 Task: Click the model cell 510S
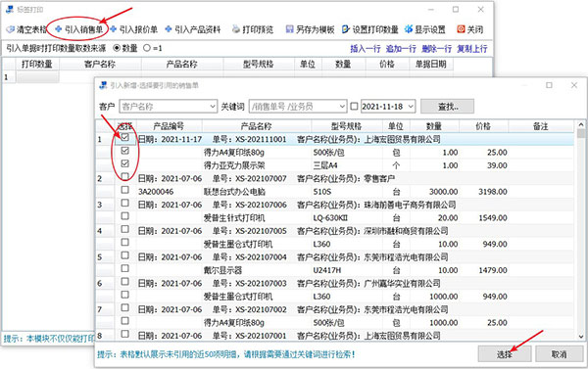(322, 192)
